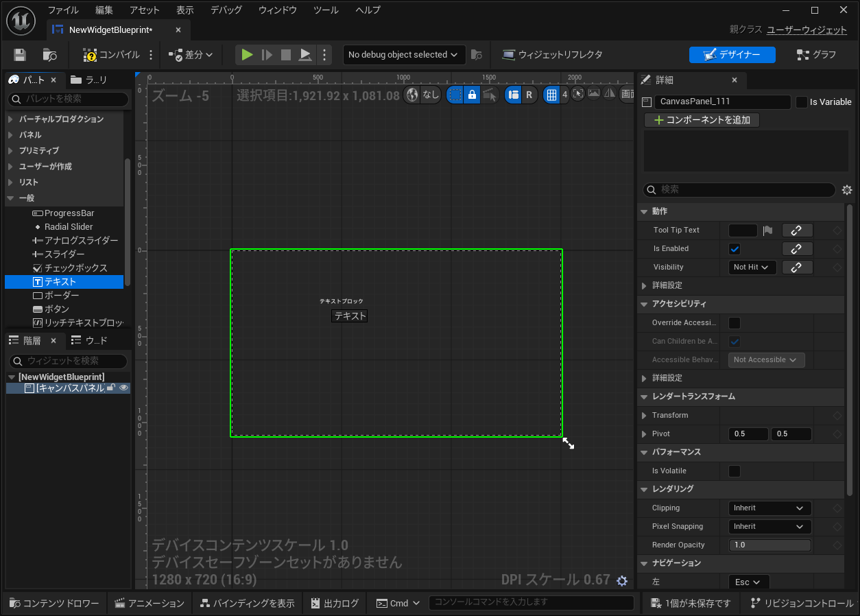
Task: Open the No debug object selected dropdown
Action: (x=403, y=55)
